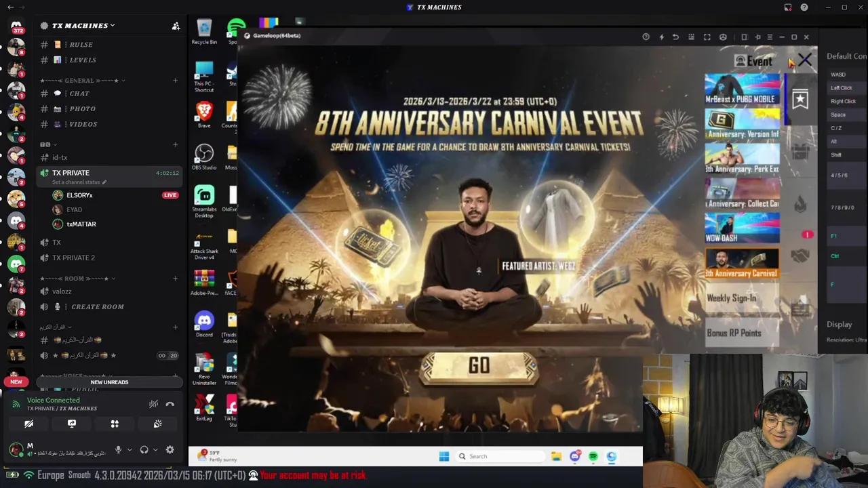Click the steering wheel game controls icon
This screenshot has height=488, width=868.
coord(723,37)
